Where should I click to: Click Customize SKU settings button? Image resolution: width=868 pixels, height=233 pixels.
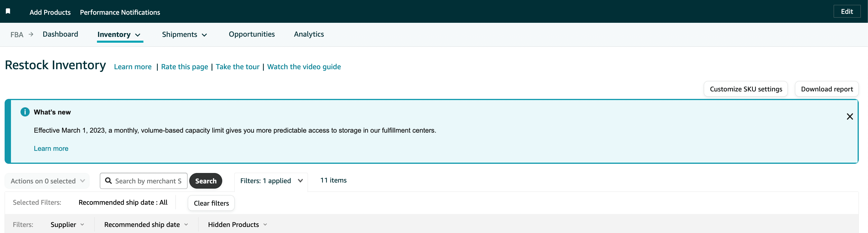[746, 89]
